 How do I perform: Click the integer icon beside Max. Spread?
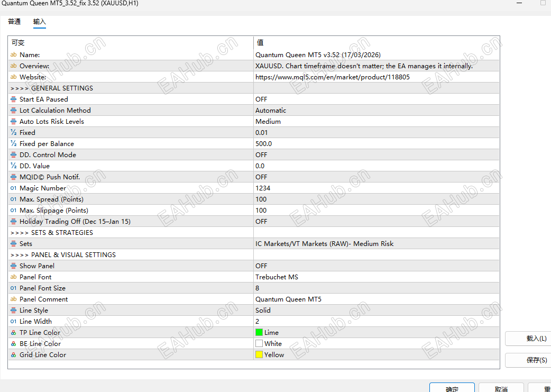coord(13,199)
